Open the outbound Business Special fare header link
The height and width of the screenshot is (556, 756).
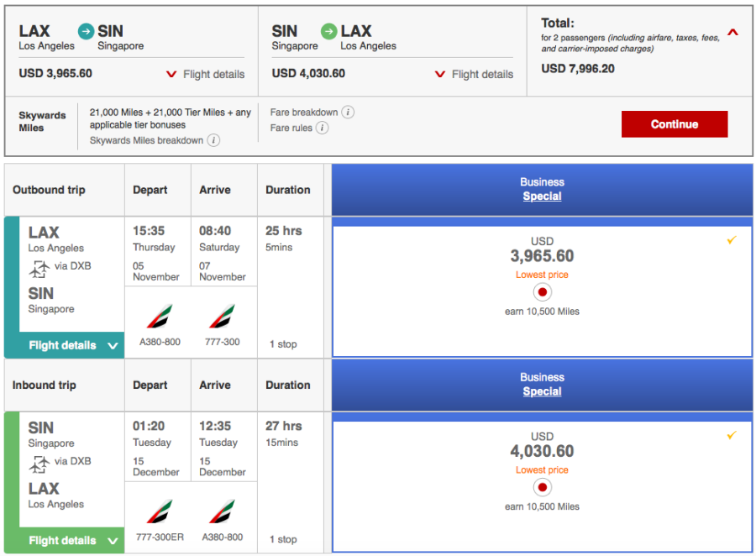542,197
